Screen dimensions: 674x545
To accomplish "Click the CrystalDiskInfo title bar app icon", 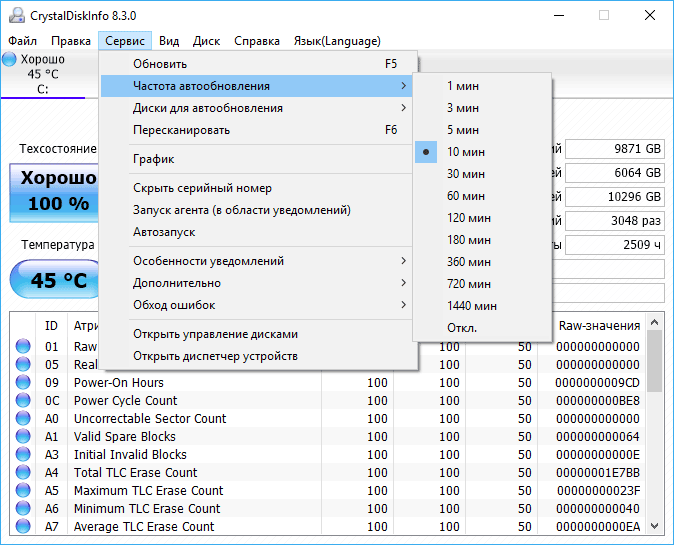I will click(x=17, y=15).
